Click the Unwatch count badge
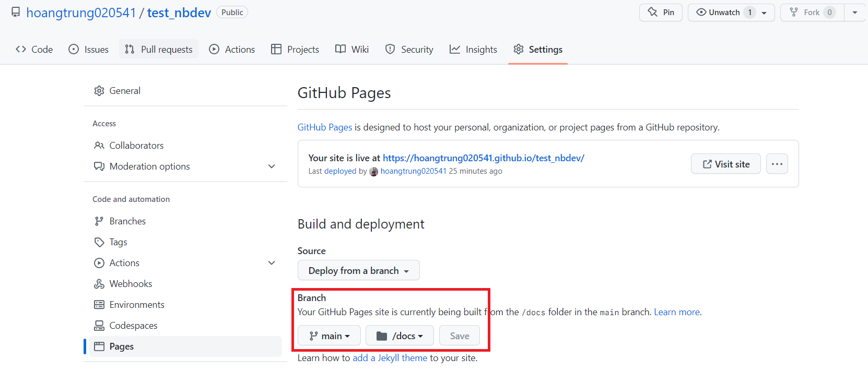This screenshot has height=371, width=868. [750, 13]
